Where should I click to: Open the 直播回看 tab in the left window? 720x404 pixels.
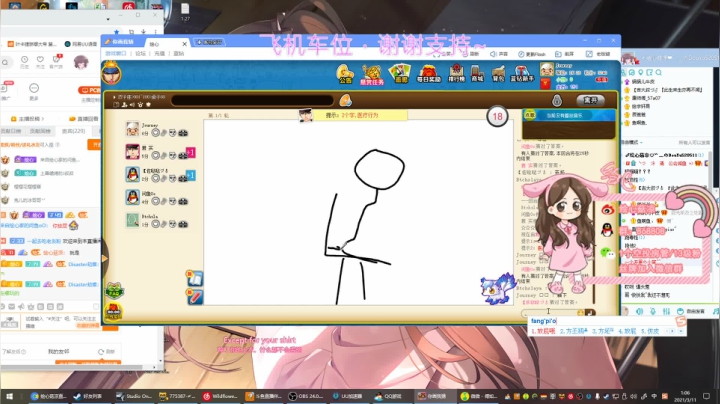[84, 118]
